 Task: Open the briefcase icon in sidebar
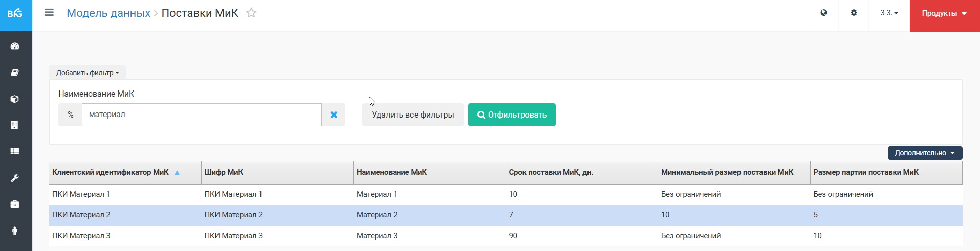(15, 204)
